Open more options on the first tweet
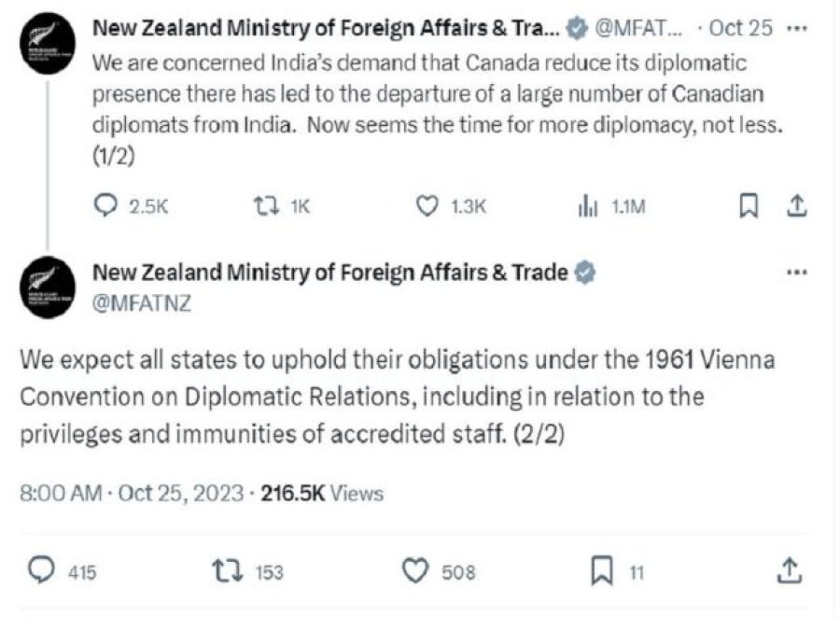Screen dimensions: 840x630 pyautogui.click(x=796, y=28)
